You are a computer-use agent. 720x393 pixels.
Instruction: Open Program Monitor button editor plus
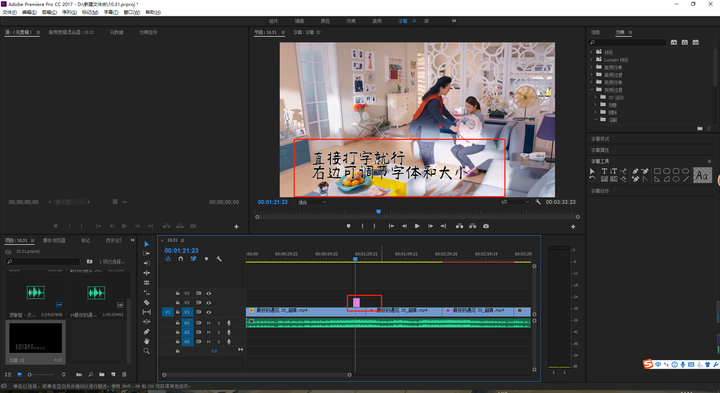click(x=573, y=226)
